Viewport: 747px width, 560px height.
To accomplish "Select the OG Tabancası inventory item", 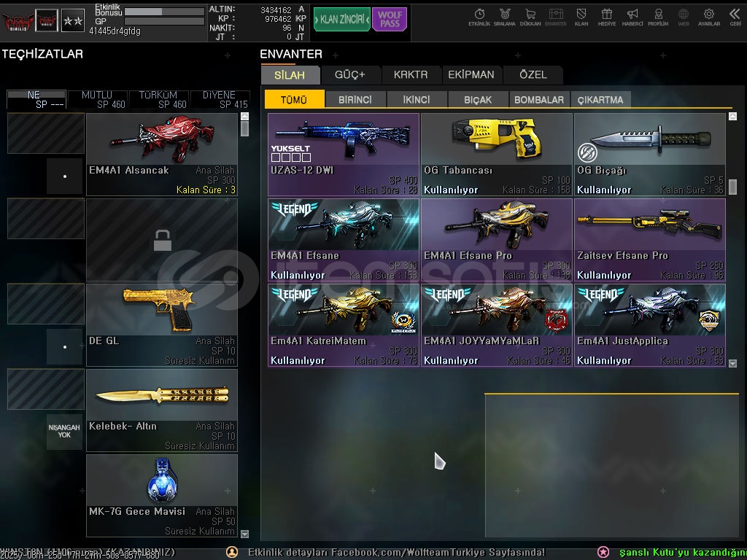I will coord(496,155).
